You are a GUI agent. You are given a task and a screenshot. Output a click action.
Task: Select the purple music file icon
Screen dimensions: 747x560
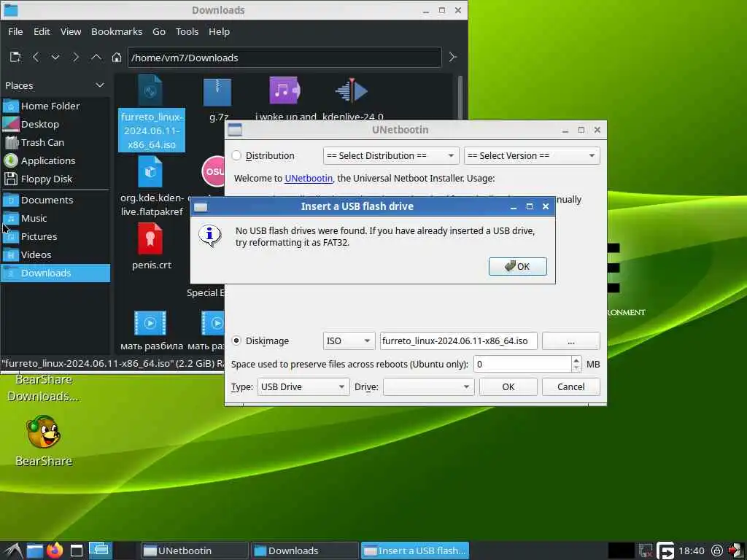(x=285, y=90)
